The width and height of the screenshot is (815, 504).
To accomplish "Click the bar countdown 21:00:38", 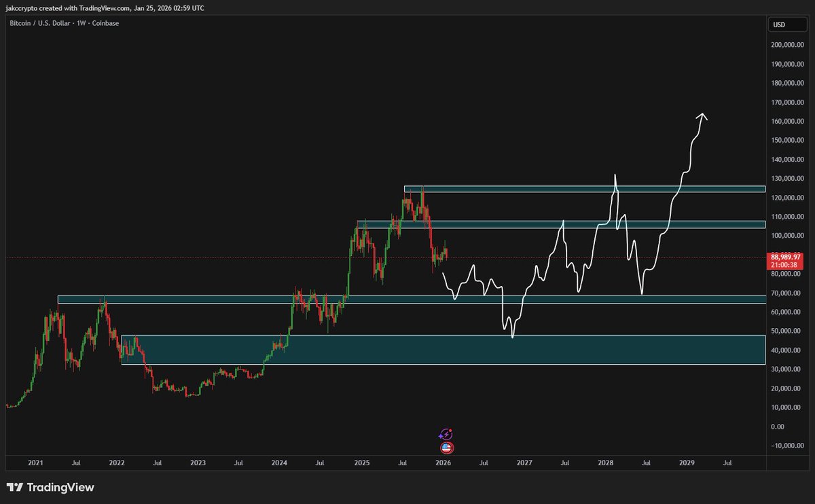I will tap(784, 264).
